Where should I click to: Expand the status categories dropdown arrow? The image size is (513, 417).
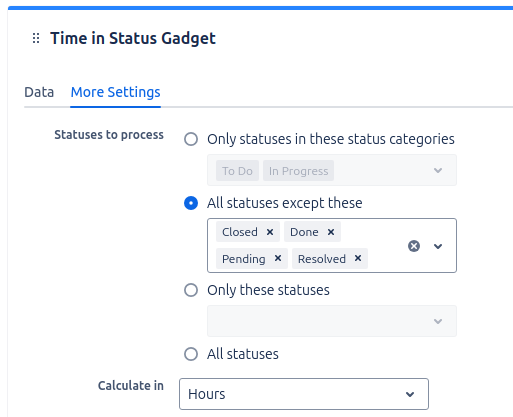pyautogui.click(x=438, y=170)
